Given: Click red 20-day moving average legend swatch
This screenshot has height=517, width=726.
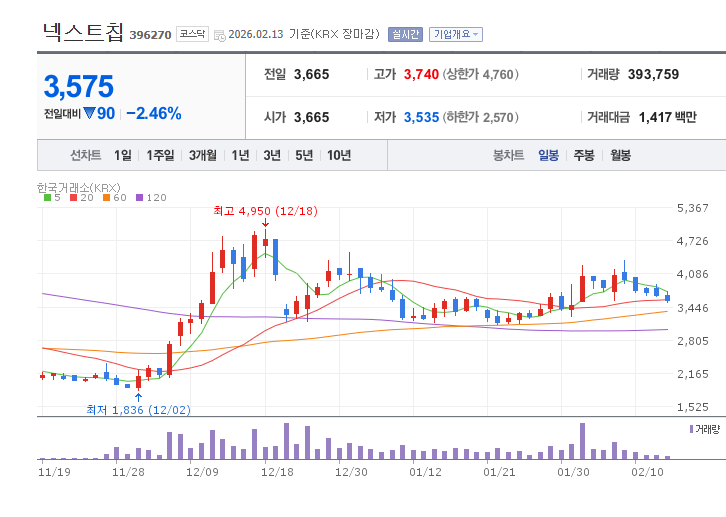Looking at the screenshot, I should point(73,198).
